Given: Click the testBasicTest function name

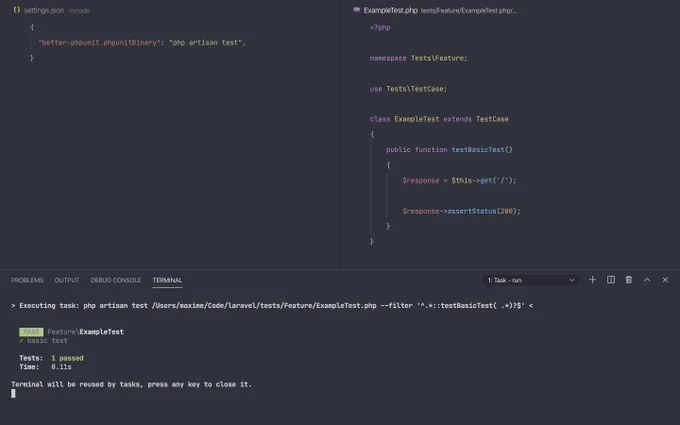Looking at the screenshot, I should coord(478,150).
